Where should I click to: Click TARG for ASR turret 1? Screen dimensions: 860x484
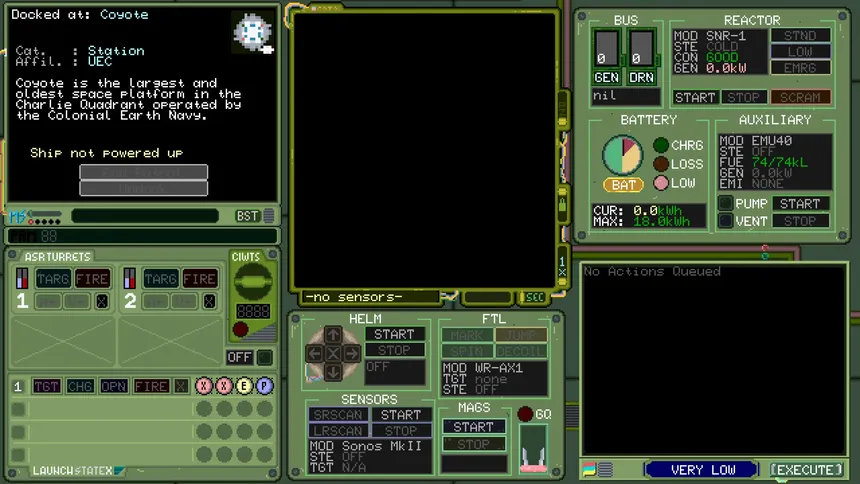coord(53,279)
